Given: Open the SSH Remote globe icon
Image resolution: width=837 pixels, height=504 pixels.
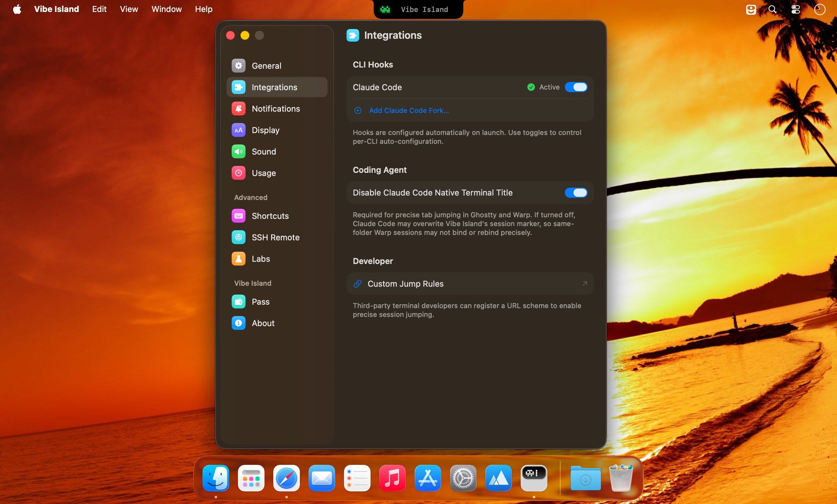Looking at the screenshot, I should pos(239,237).
